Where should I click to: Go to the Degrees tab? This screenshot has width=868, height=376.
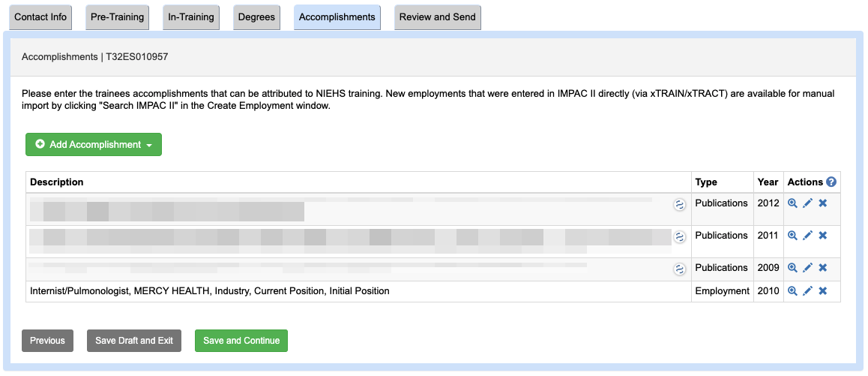pos(256,17)
